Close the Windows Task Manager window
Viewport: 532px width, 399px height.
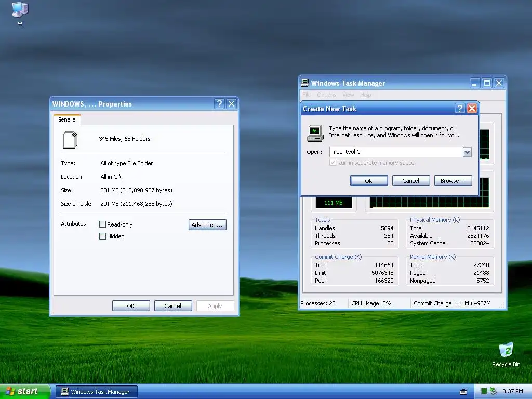[499, 83]
